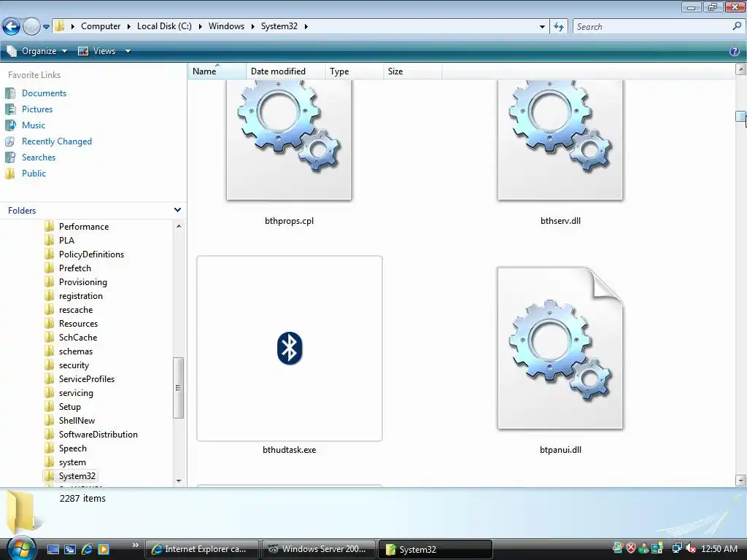The width and height of the screenshot is (747, 560).
Task: Select the Provisioning folder in tree
Action: (83, 282)
